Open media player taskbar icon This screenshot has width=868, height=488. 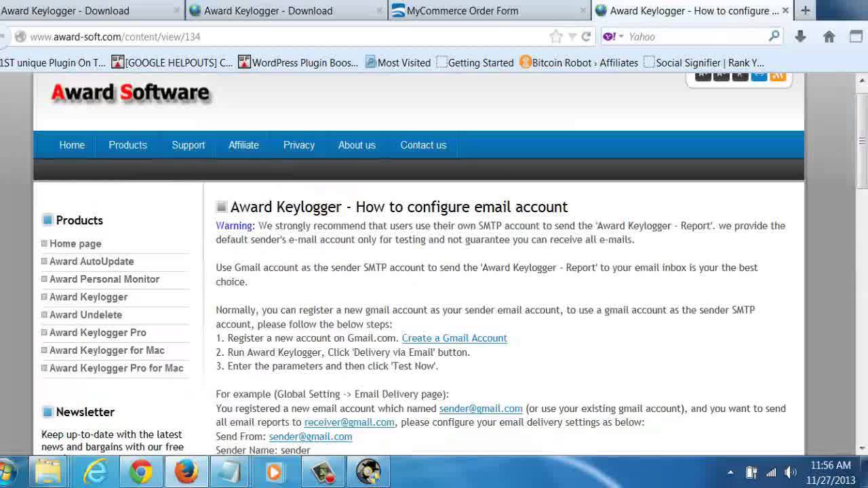tap(275, 472)
